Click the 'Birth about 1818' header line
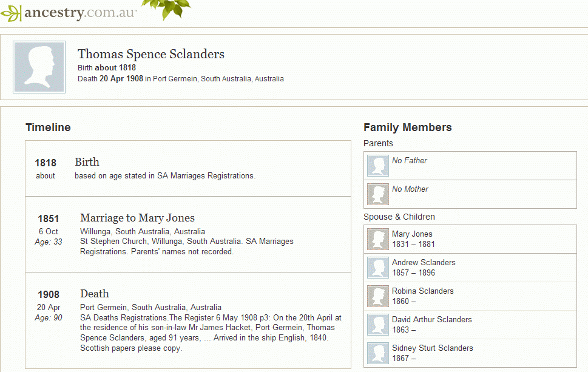The height and width of the screenshot is (372, 588). click(107, 68)
